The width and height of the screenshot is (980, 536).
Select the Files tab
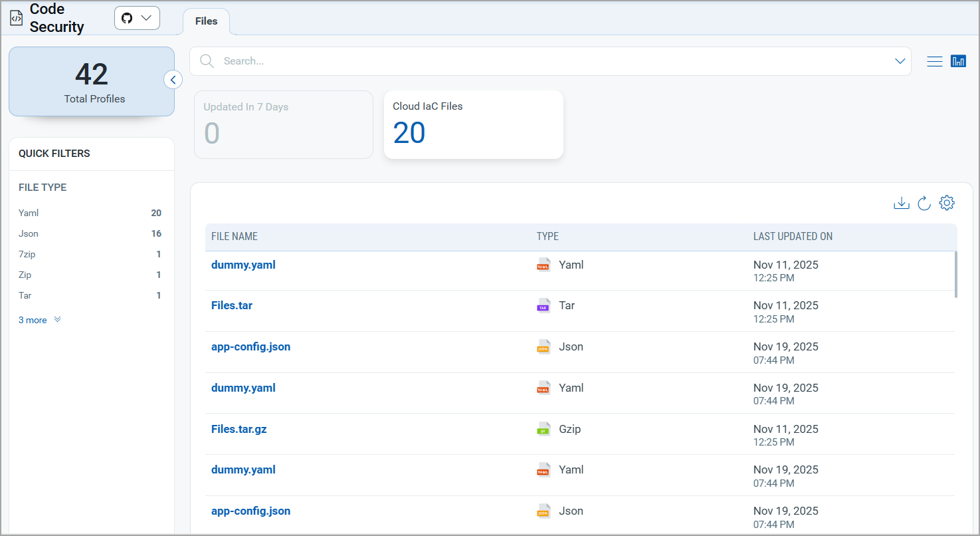206,21
